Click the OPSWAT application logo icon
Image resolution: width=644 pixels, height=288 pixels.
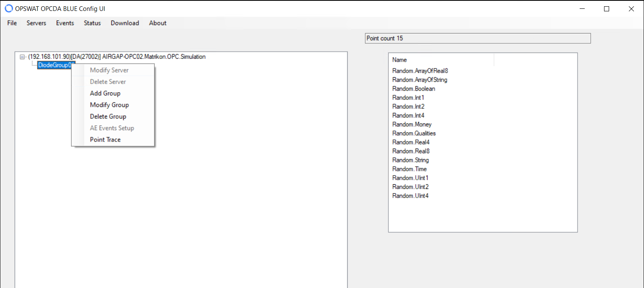click(x=9, y=8)
